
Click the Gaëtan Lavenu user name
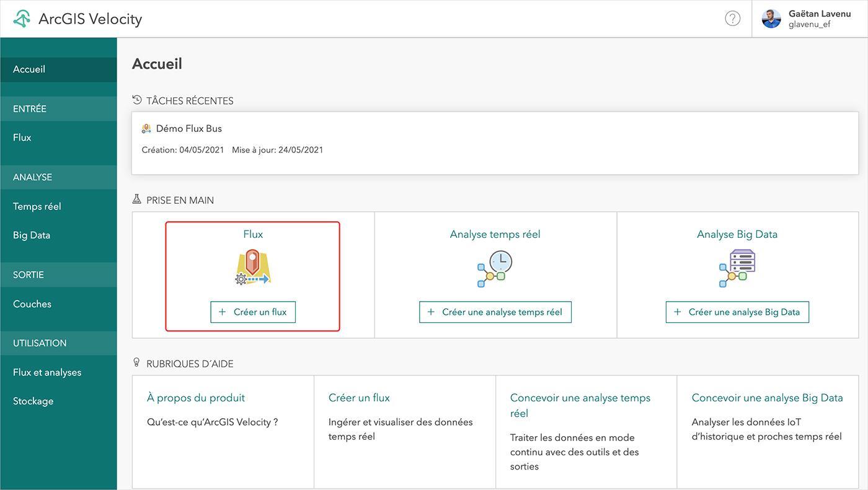coord(820,14)
